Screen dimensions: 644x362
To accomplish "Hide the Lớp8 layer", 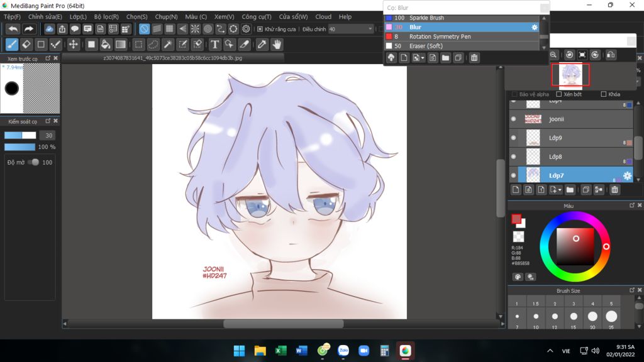I will (x=513, y=156).
